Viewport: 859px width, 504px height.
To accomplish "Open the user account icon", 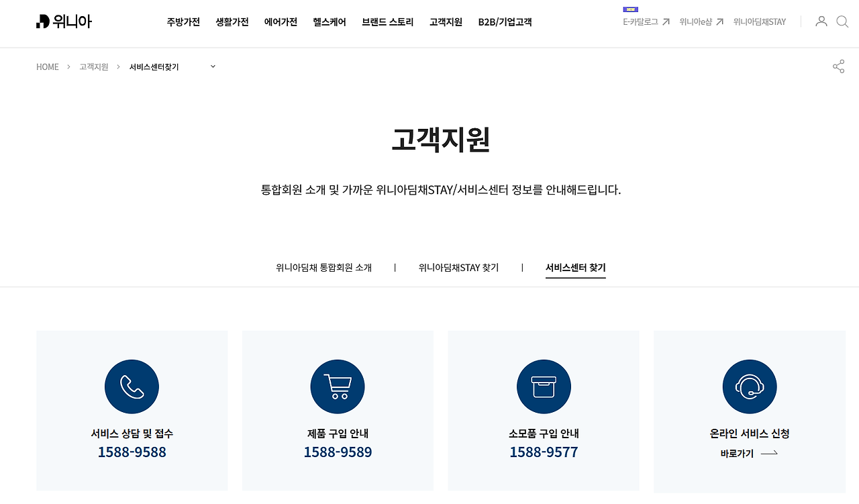I will 821,21.
